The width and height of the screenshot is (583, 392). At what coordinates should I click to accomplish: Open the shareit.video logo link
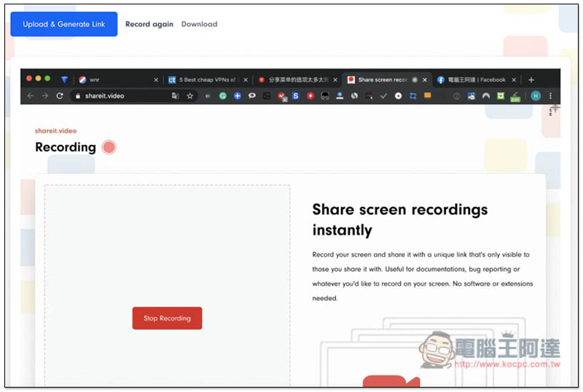56,131
